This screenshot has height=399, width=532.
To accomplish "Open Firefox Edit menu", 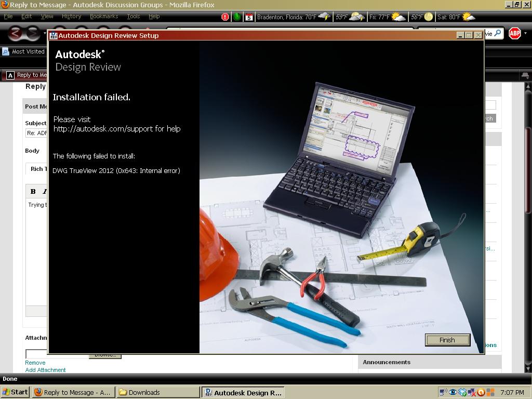I will pyautogui.click(x=26, y=16).
